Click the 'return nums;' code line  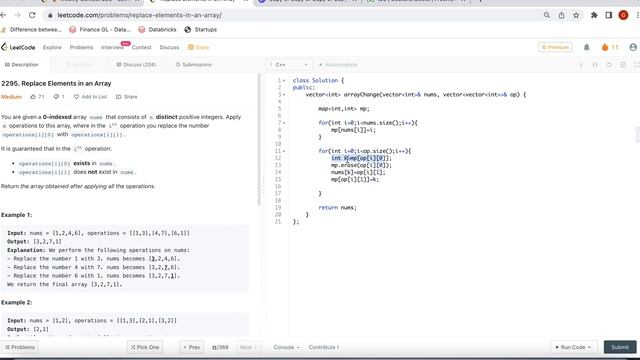coord(338,208)
